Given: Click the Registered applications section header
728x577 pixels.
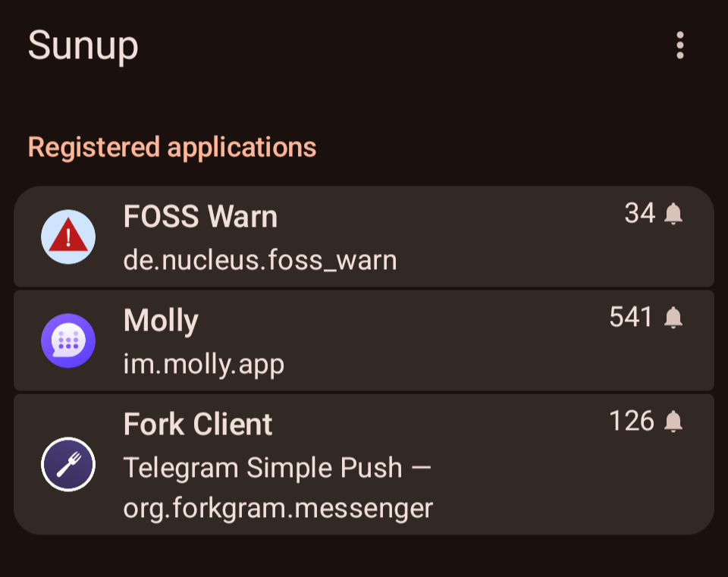Looking at the screenshot, I should (172, 146).
